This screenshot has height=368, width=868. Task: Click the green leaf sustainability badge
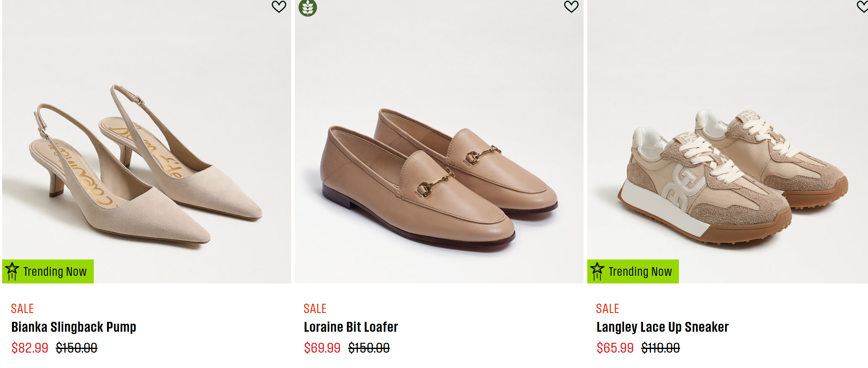coord(308,7)
